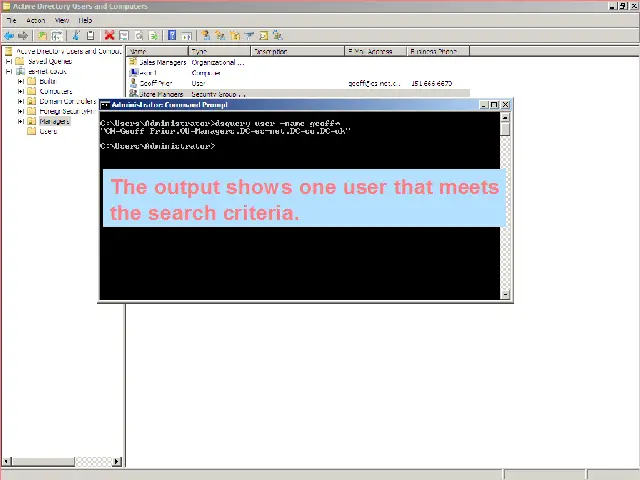
Task: Select the Geoff Prior user row
Action: pyautogui.click(x=299, y=83)
